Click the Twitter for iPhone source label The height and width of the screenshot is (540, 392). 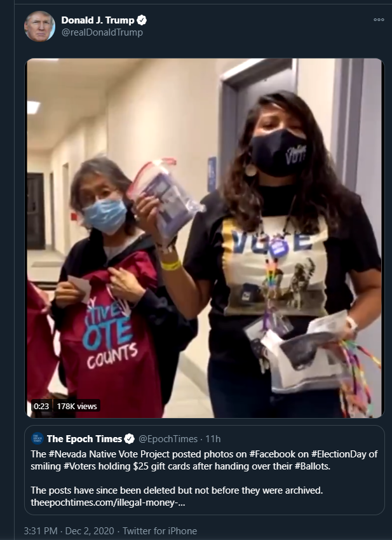click(160, 530)
